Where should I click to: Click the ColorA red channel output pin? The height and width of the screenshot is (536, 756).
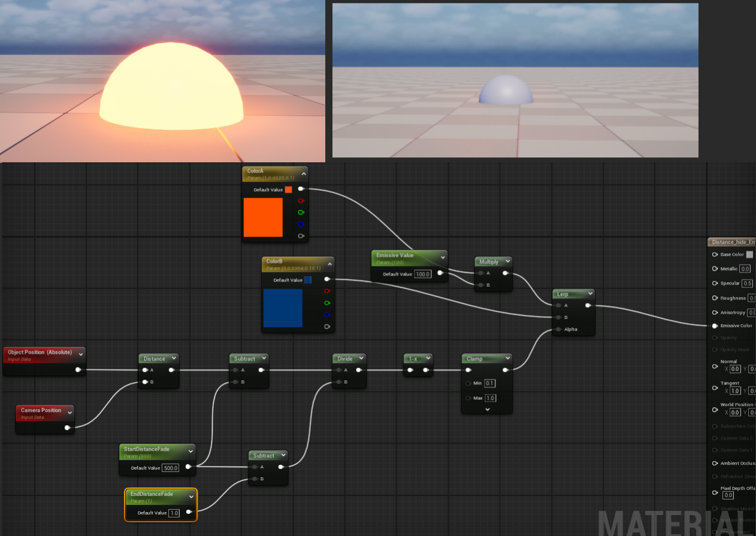coord(301,201)
